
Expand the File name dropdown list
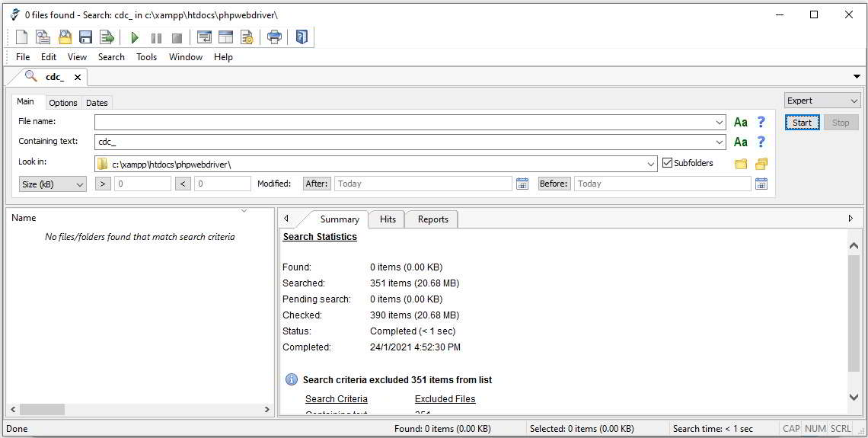720,123
